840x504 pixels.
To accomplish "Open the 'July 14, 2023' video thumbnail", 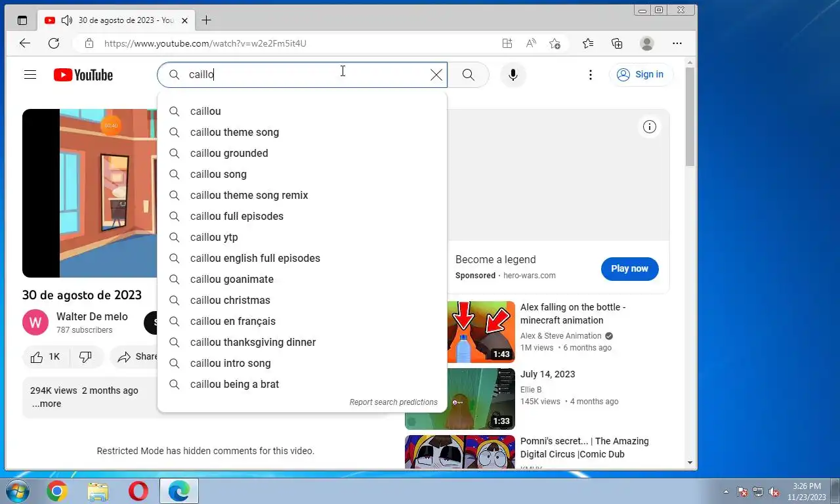I will (x=460, y=399).
